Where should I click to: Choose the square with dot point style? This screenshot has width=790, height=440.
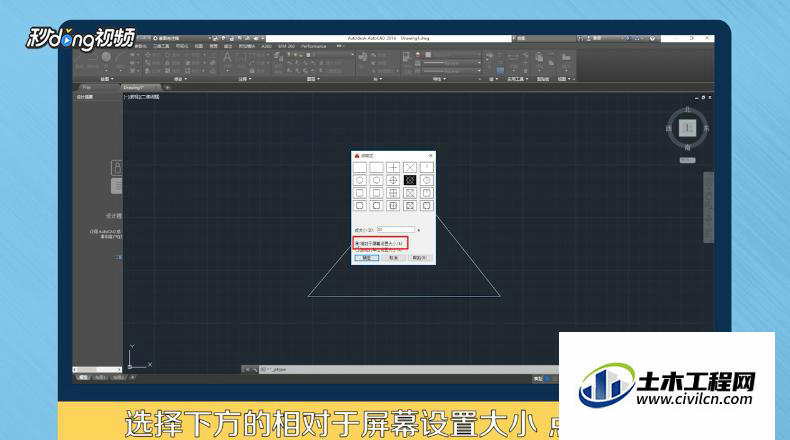click(360, 193)
